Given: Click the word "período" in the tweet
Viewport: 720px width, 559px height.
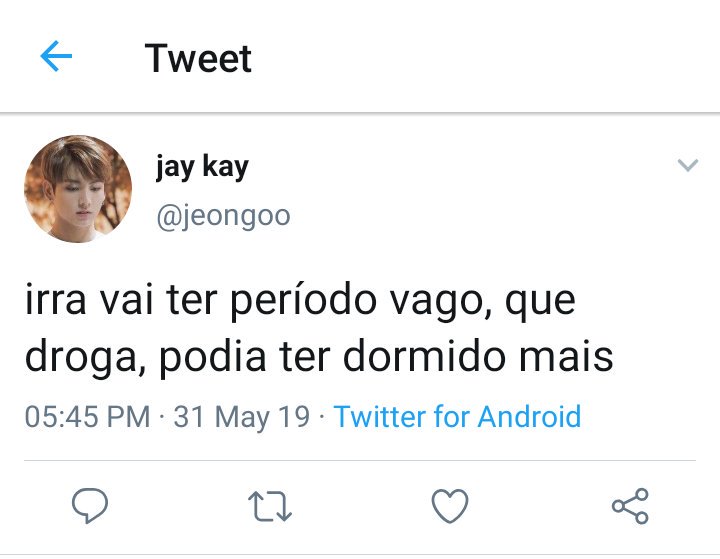Looking at the screenshot, I should click(304, 301).
